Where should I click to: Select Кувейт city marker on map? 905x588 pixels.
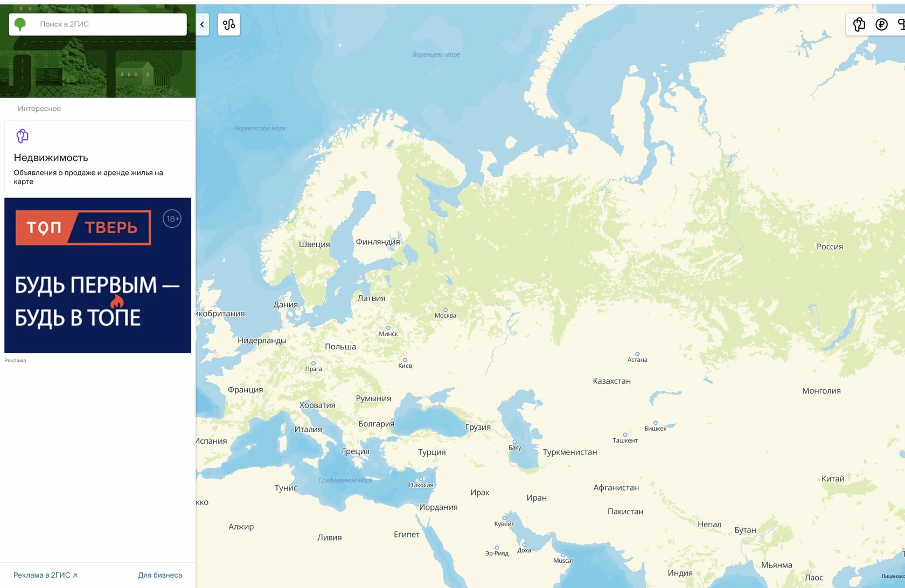tap(504, 518)
